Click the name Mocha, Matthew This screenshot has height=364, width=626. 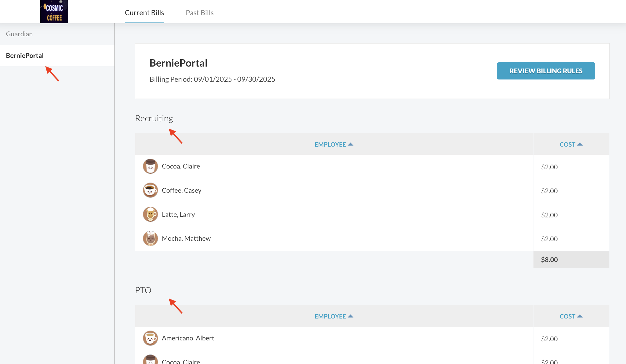pos(186,238)
